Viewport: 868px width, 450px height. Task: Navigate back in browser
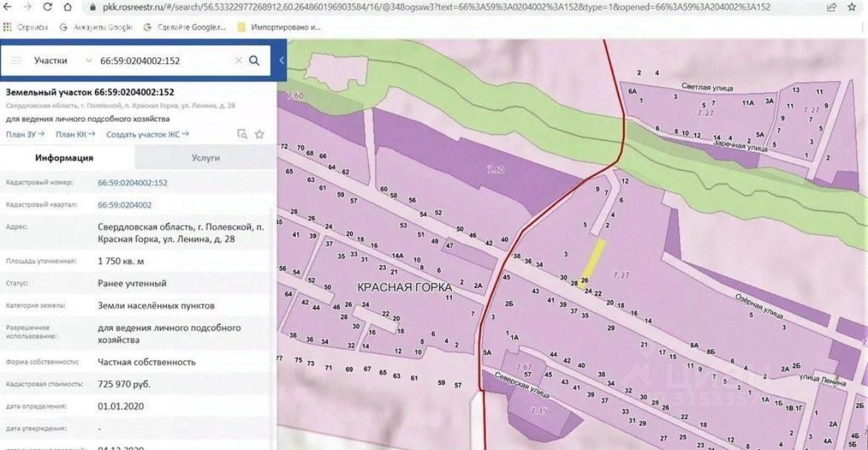coord(8,7)
